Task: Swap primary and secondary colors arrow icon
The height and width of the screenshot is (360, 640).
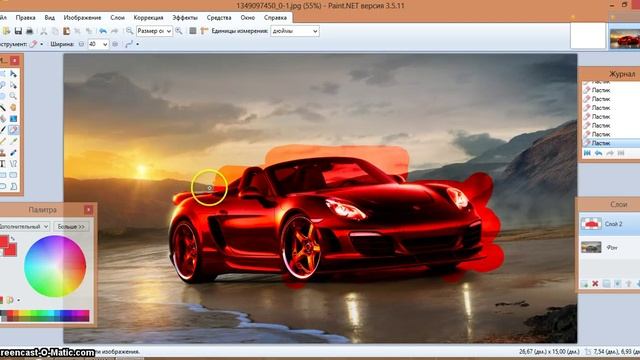Action: pos(13,238)
